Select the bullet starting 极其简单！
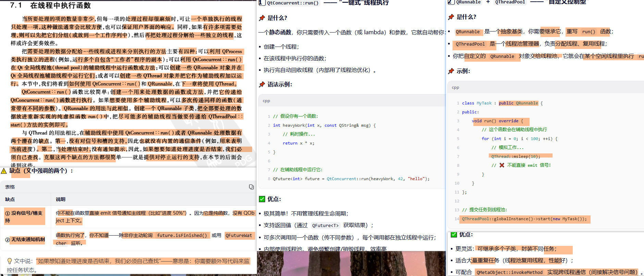The image size is (644, 276). click(x=306, y=214)
